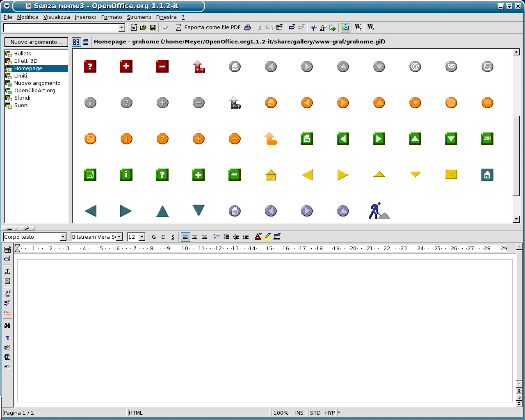Click the font color icon

258,237
